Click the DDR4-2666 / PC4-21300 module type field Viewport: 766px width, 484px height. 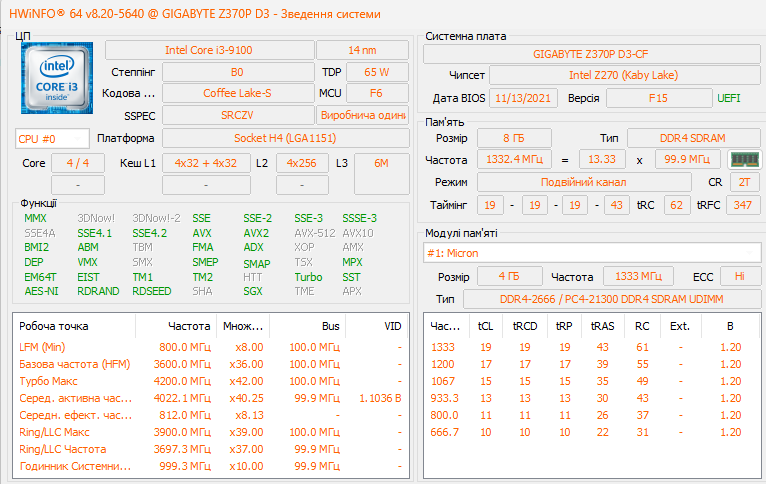click(612, 299)
